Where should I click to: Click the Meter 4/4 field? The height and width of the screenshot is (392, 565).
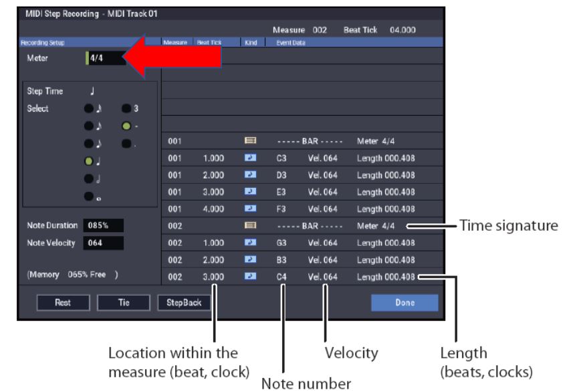(106, 58)
